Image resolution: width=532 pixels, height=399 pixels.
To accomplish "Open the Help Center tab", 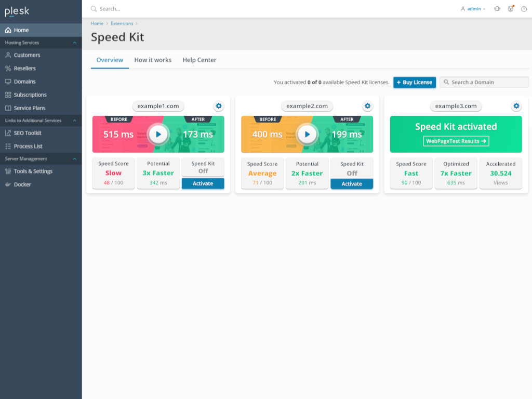I will click(x=199, y=60).
